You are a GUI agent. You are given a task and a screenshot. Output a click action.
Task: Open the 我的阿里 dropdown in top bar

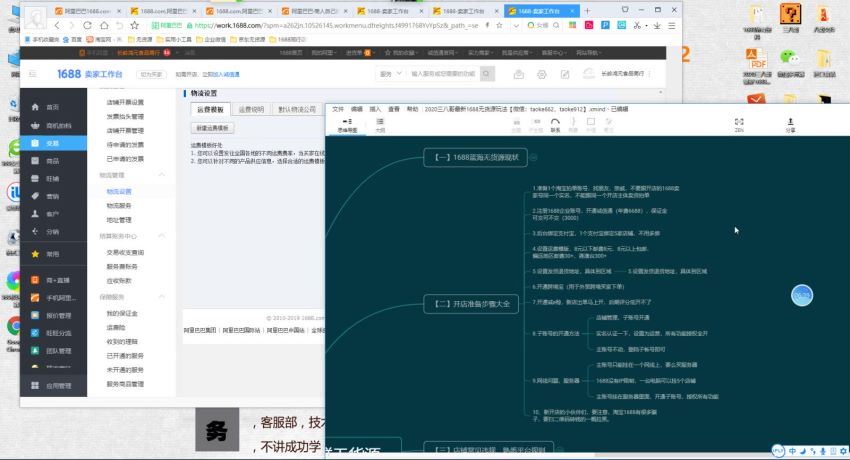click(x=323, y=53)
